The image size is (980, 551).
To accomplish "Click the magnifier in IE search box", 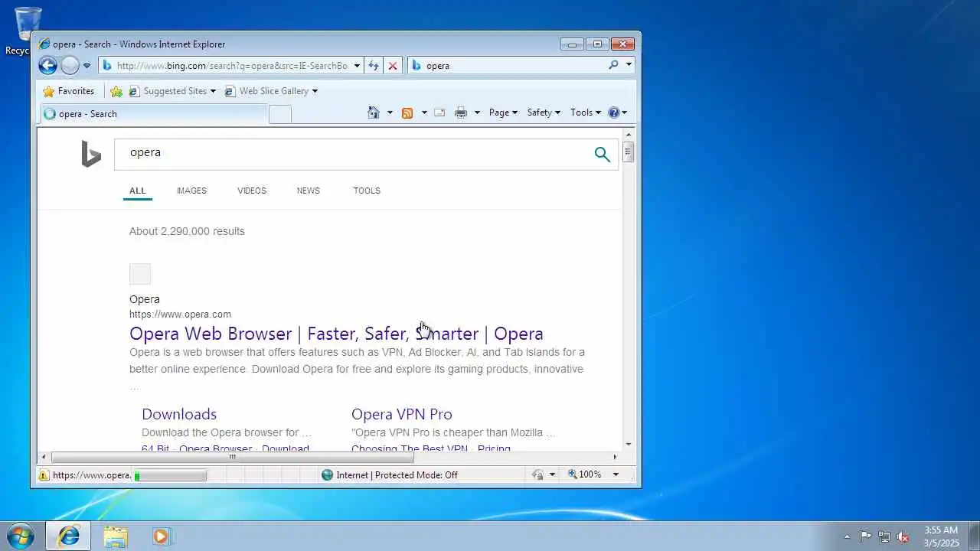I will pos(613,65).
